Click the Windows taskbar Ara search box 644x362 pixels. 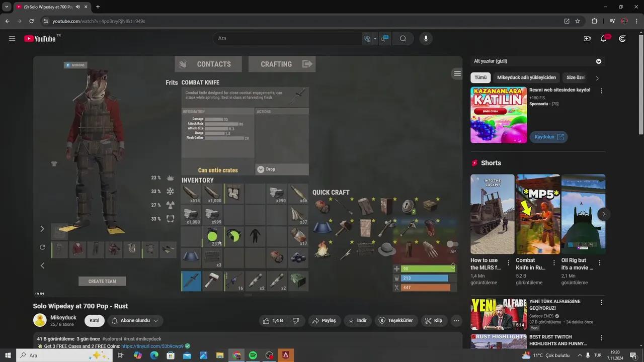click(x=64, y=355)
